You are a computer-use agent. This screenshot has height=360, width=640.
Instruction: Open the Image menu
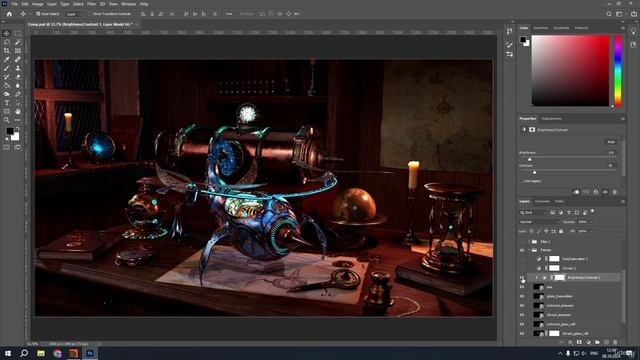38,4
